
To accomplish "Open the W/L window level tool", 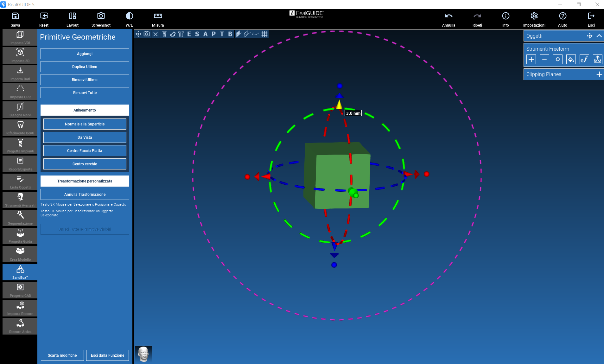I will pos(129,16).
